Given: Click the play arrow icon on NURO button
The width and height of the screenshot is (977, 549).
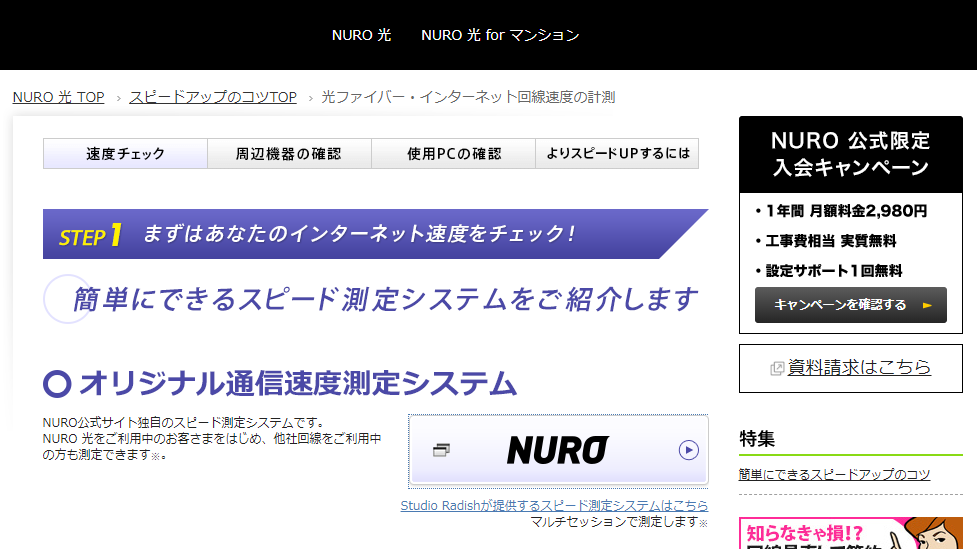Looking at the screenshot, I should click(x=689, y=450).
